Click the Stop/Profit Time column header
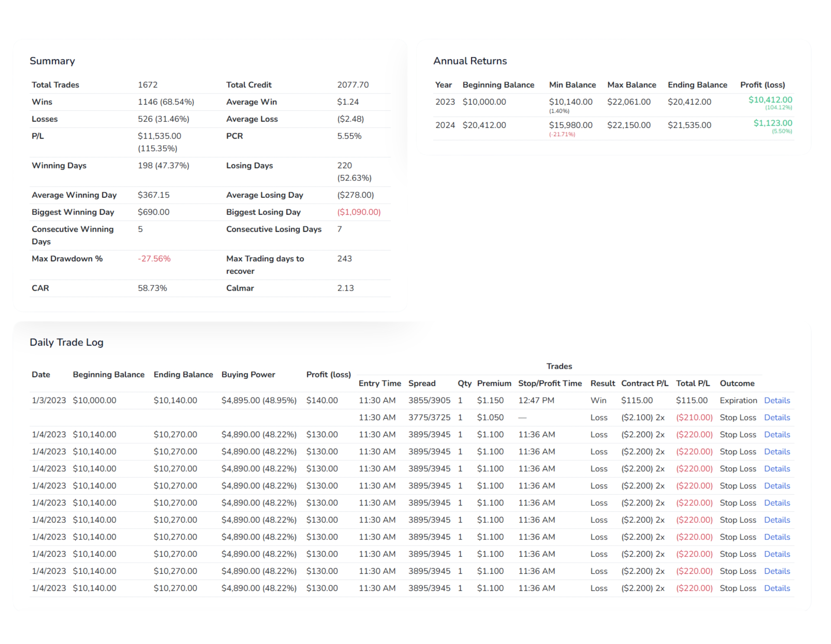Image resolution: width=831 pixels, height=644 pixels. [x=549, y=384]
